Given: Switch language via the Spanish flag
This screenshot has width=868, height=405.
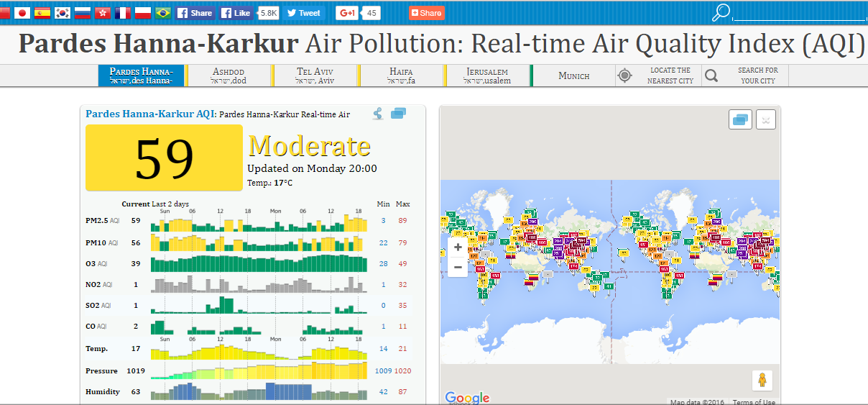Looking at the screenshot, I should 42,13.
